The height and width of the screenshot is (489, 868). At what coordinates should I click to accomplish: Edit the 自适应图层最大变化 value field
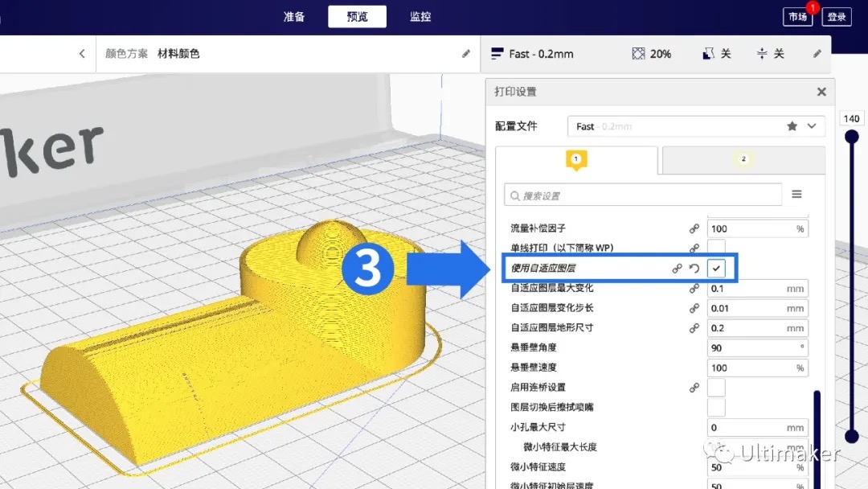(x=757, y=289)
